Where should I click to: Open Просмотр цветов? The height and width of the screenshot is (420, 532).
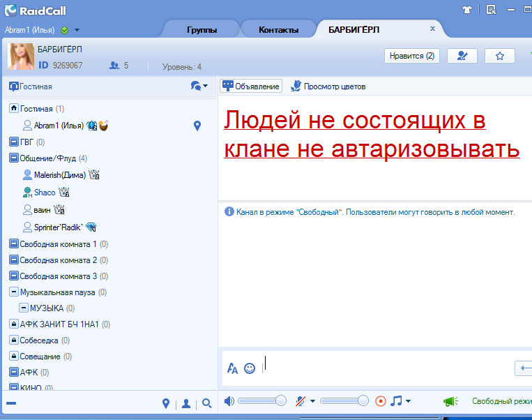(328, 87)
